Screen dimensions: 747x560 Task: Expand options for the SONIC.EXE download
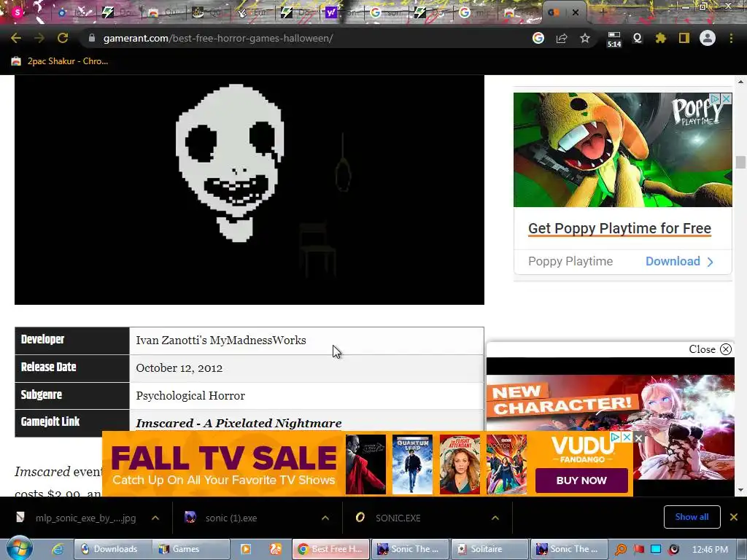coord(495,518)
